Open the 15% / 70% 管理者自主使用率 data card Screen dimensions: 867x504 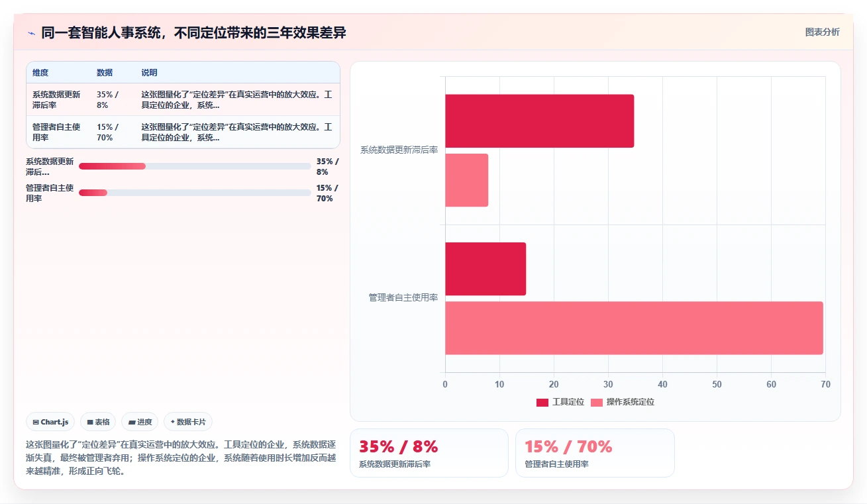pos(595,453)
